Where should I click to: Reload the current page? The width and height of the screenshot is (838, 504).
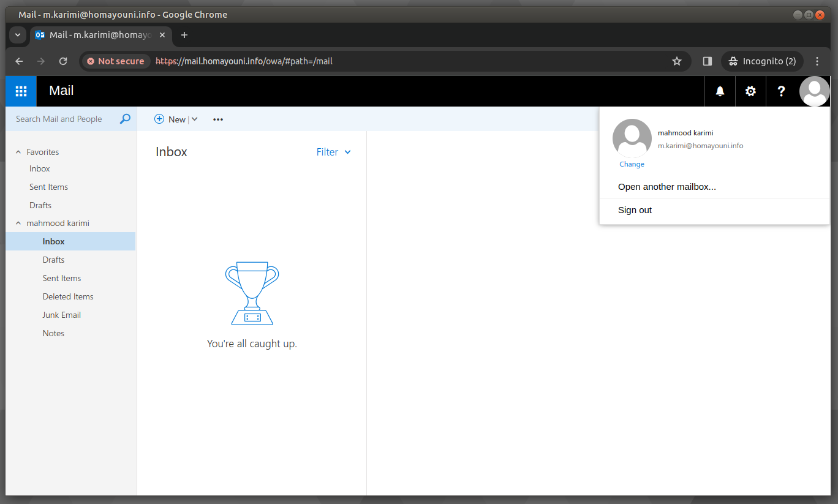coord(63,61)
